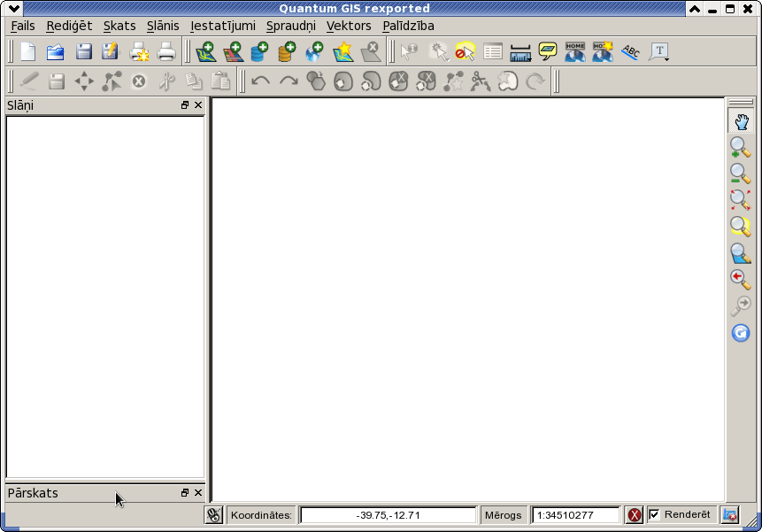
Task: Create a new project with the blank page icon
Action: click(28, 51)
